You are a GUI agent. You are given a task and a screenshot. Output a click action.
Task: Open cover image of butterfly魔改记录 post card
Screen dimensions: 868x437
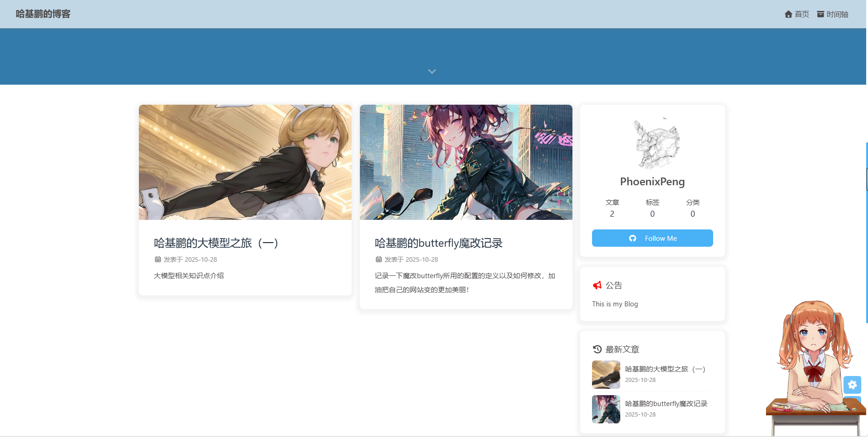click(x=466, y=162)
